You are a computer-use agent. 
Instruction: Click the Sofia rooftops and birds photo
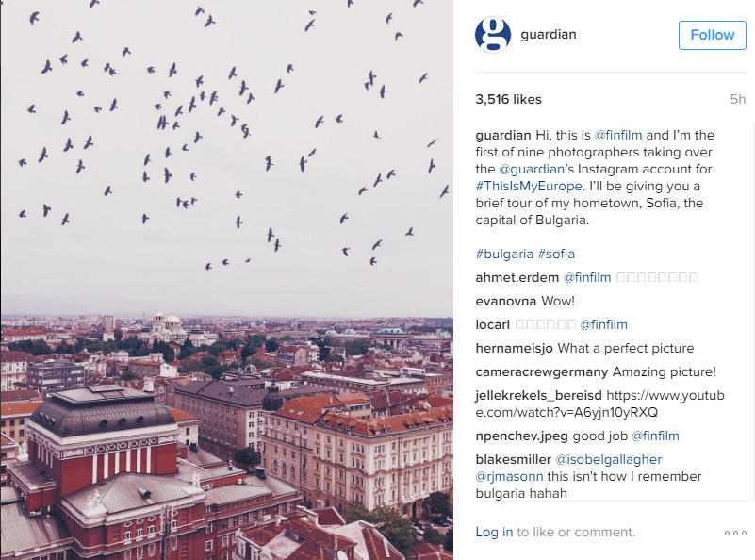coord(227,280)
